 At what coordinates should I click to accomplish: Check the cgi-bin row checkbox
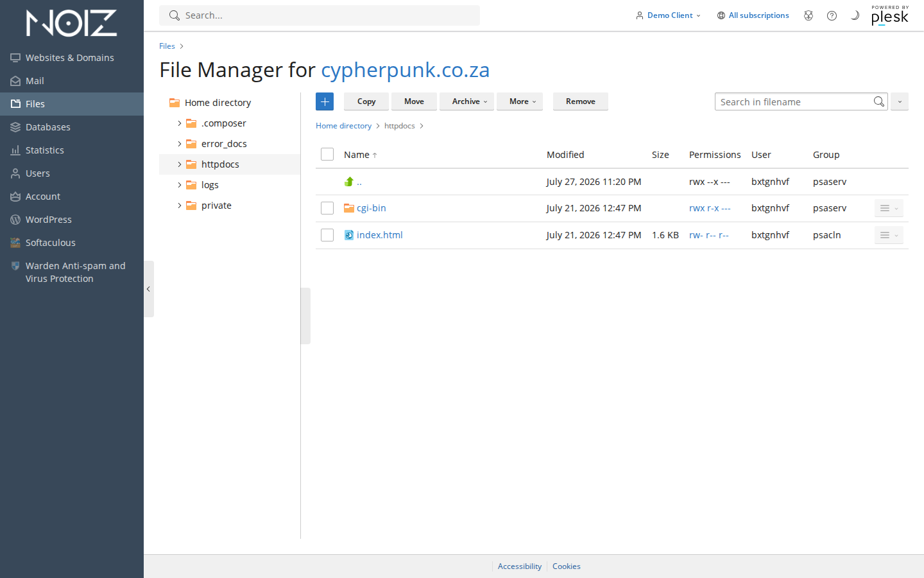click(x=327, y=208)
